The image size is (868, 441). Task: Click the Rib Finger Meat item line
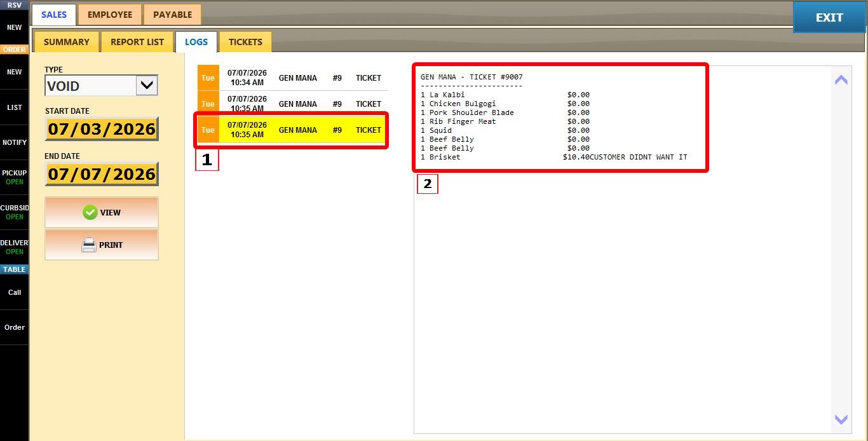505,121
